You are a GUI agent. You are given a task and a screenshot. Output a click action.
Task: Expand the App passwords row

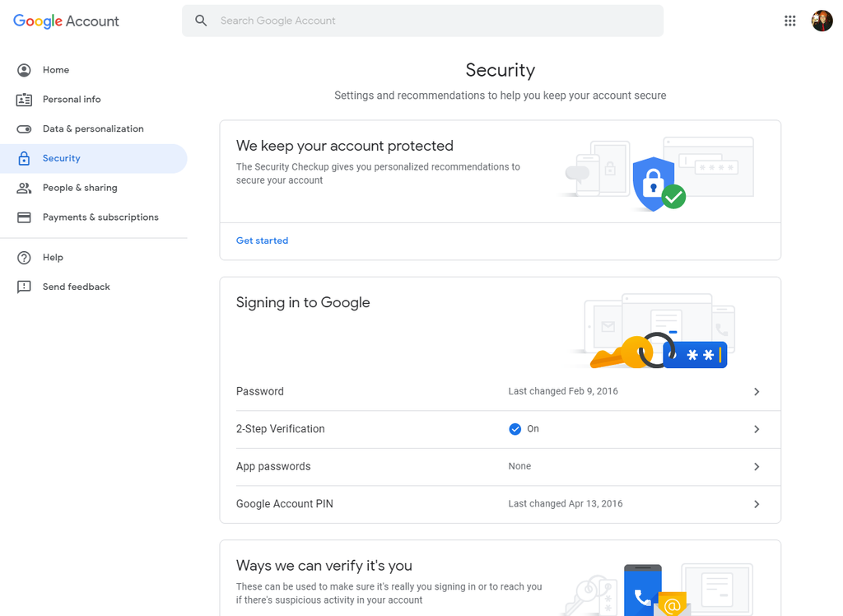point(756,466)
